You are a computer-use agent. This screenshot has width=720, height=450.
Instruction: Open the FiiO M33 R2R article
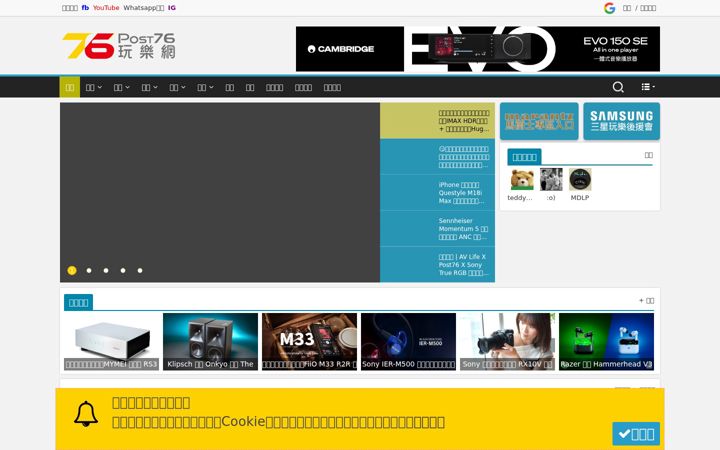coord(309,342)
